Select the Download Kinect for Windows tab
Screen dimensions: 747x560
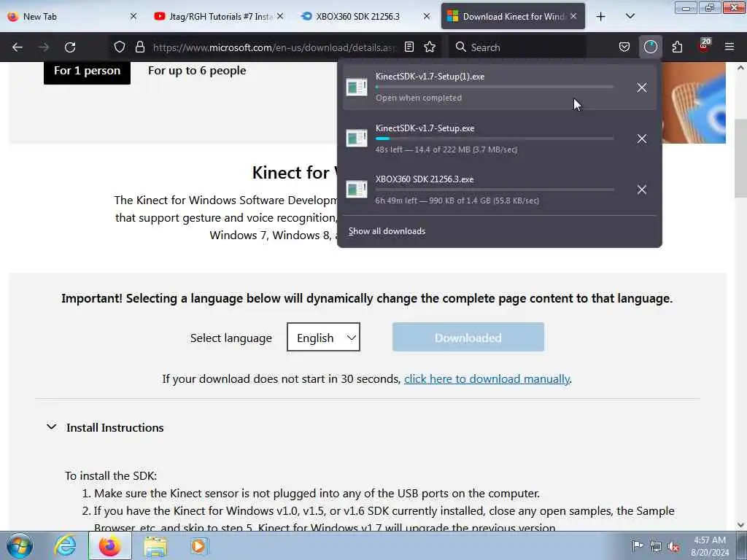click(513, 17)
